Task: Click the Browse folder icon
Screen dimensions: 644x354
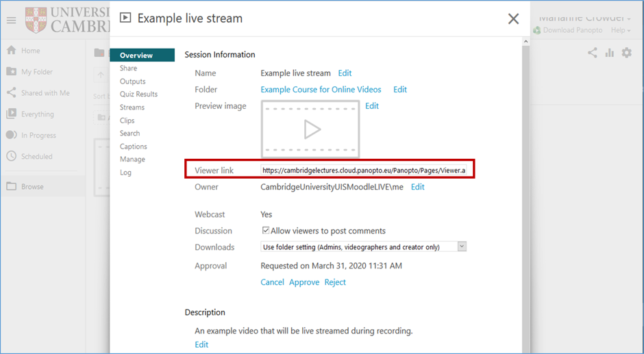Action: (12, 186)
